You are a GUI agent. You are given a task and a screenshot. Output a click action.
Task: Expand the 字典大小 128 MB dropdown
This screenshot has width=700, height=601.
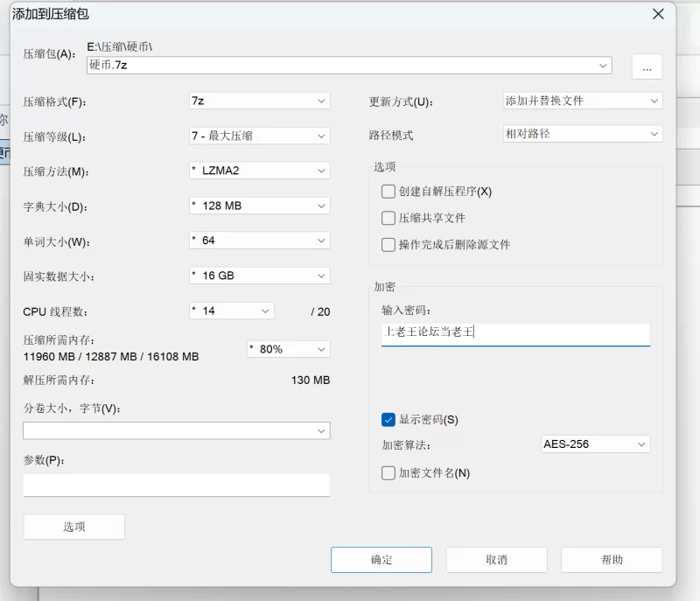(x=259, y=206)
